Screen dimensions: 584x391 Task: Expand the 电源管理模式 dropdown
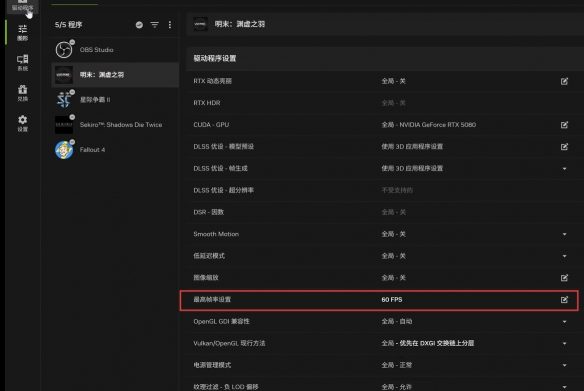tap(565, 365)
